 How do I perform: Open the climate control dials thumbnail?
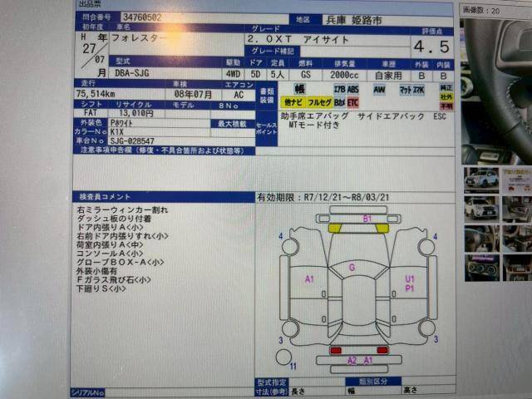coord(481,269)
